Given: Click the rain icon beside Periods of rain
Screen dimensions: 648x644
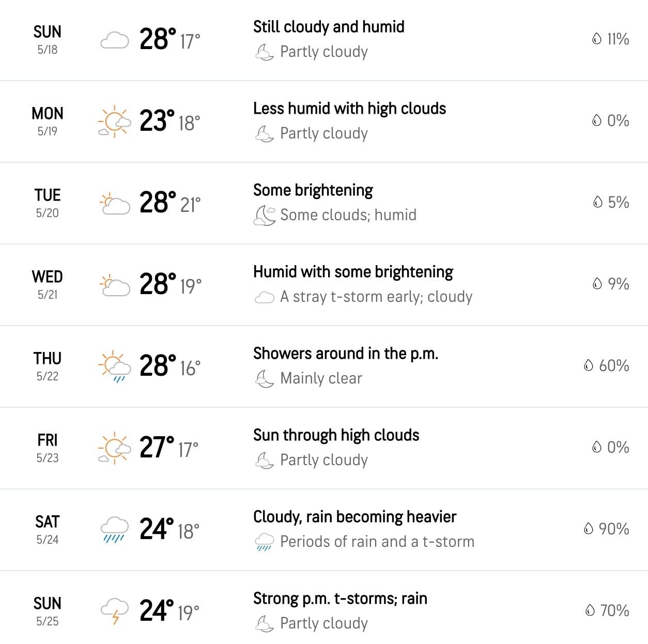Looking at the screenshot, I should point(265,541).
